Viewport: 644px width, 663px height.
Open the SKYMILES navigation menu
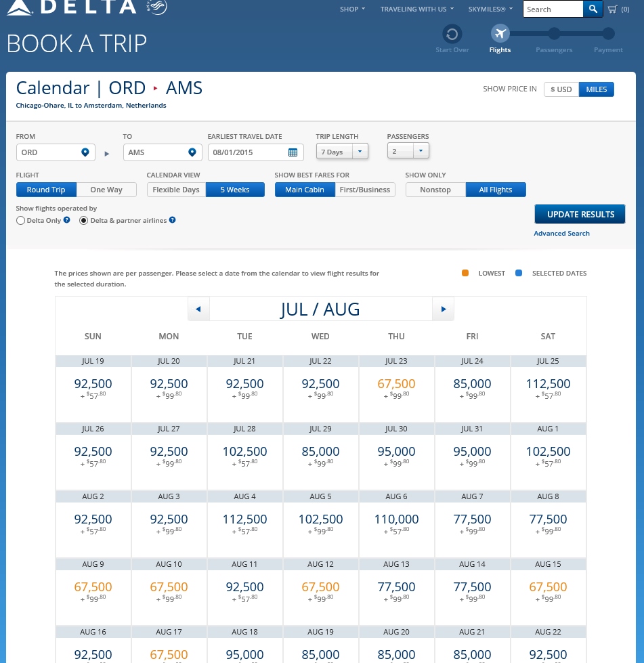[490, 9]
